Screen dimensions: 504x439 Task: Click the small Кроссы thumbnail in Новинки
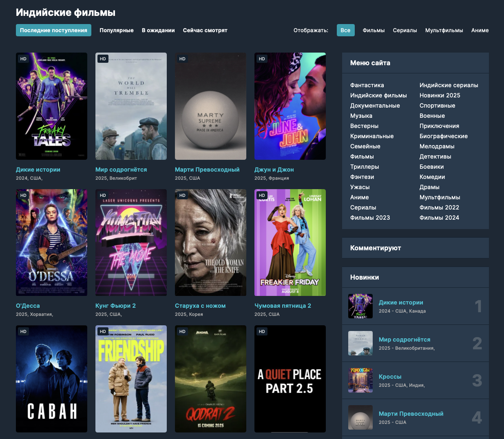pos(360,380)
